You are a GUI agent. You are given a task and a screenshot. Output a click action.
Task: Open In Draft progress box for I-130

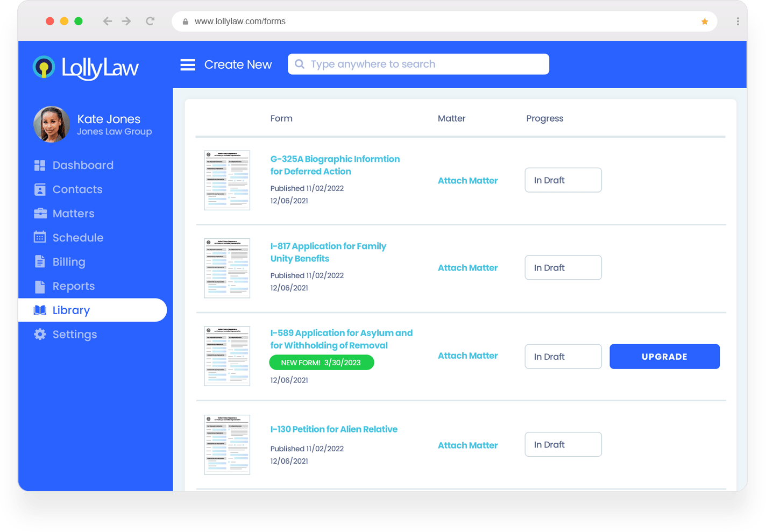pos(563,444)
